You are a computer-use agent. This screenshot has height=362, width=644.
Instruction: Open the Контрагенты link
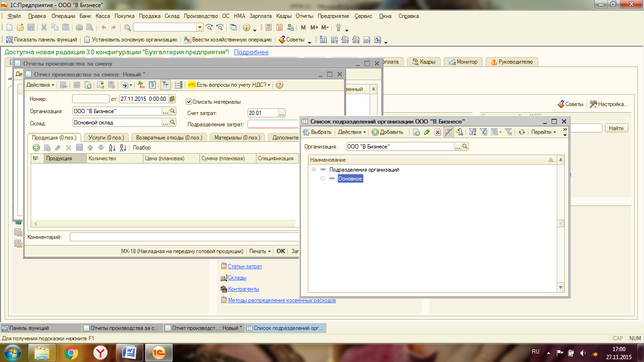(x=243, y=289)
